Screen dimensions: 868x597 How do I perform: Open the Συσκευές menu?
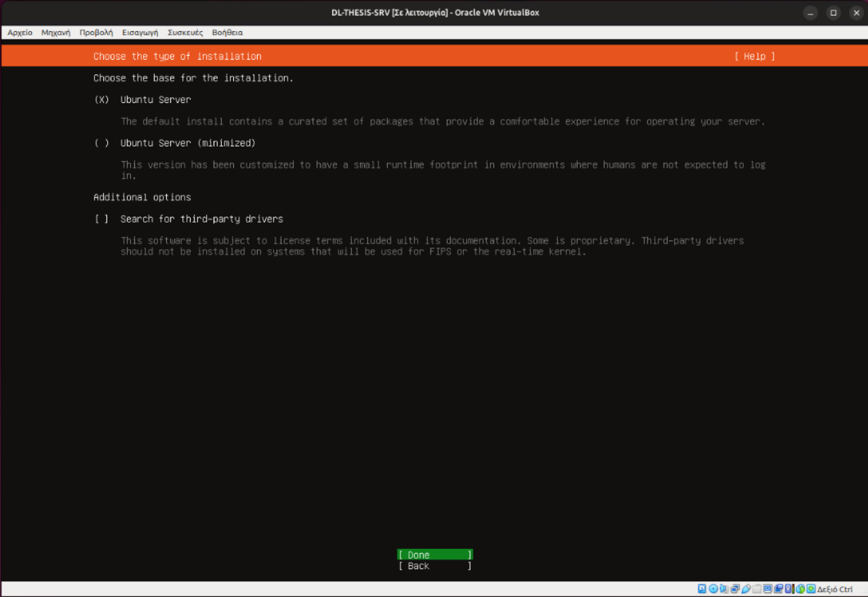185,33
